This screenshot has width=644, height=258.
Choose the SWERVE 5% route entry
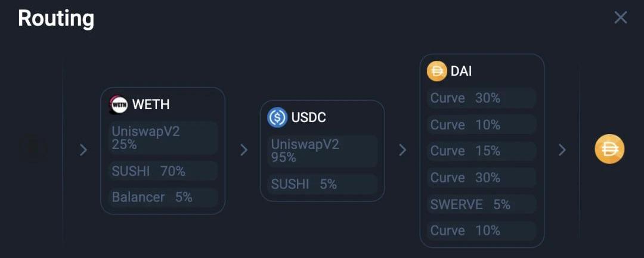[481, 204]
